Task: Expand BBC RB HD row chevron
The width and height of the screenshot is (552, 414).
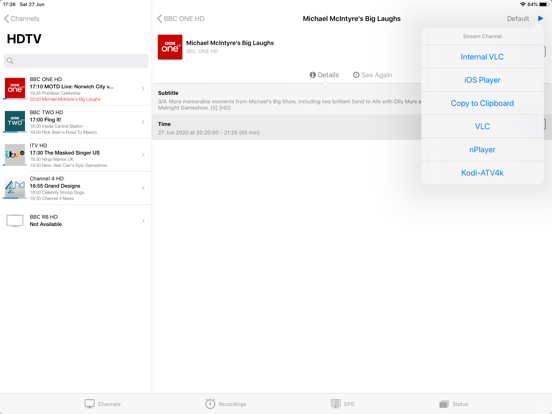Action: [143, 221]
